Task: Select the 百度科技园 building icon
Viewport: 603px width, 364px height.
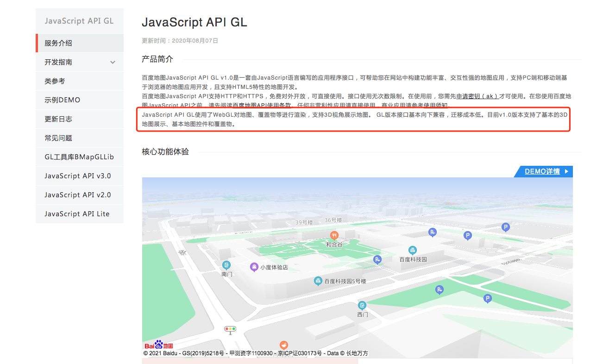Action: click(413, 251)
